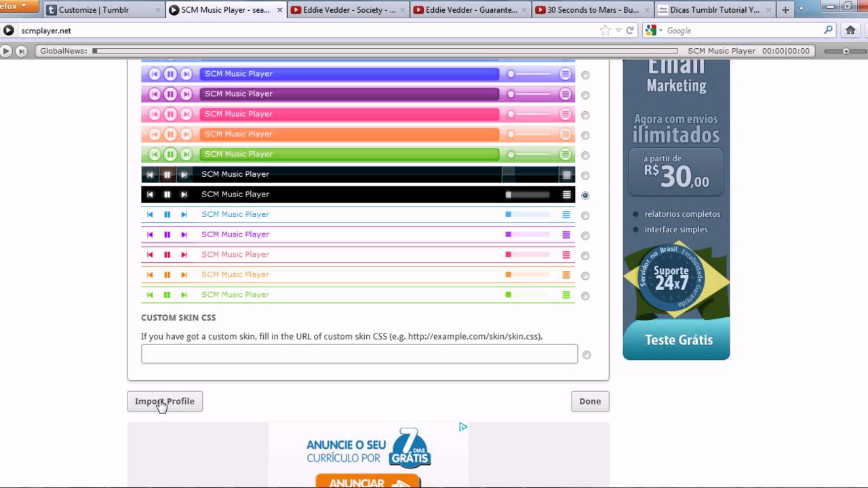868x488 pixels.
Task: Click the pause icon on the orange flat skin
Action: click(x=167, y=274)
